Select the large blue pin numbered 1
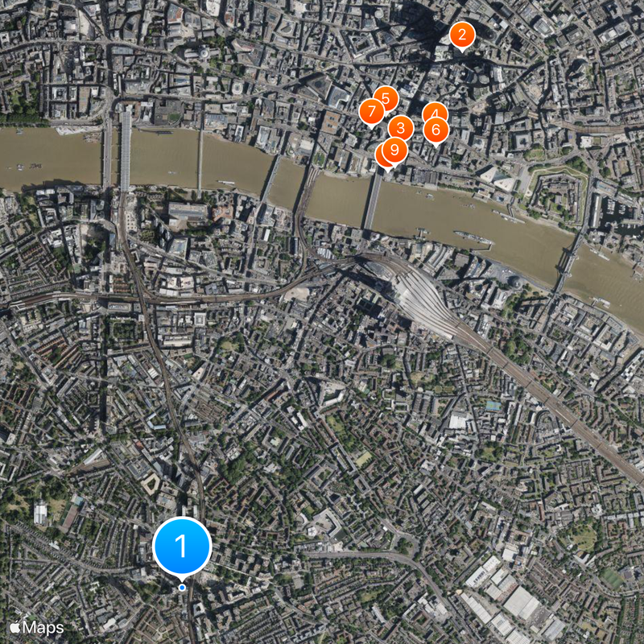 point(182,547)
